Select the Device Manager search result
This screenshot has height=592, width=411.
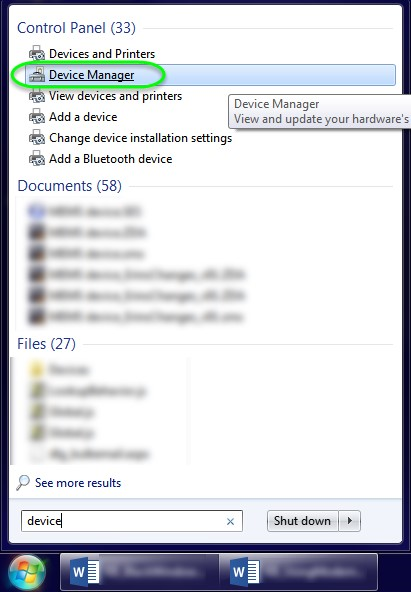211,75
